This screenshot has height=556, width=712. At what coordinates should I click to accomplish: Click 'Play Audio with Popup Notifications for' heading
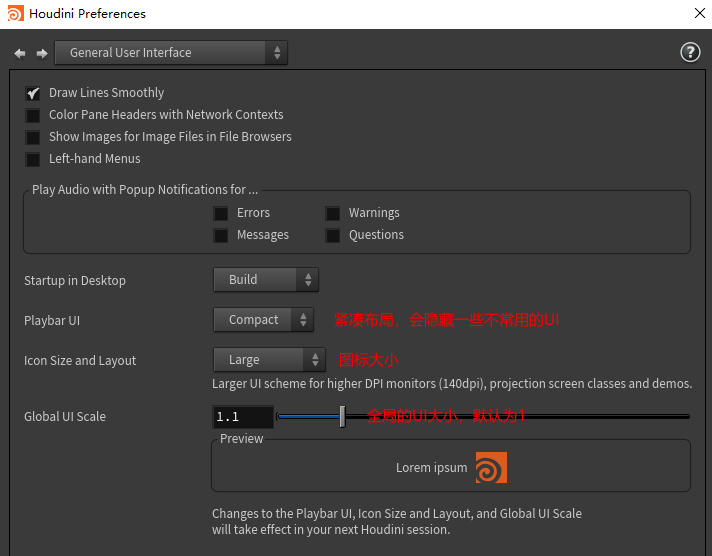[145, 189]
